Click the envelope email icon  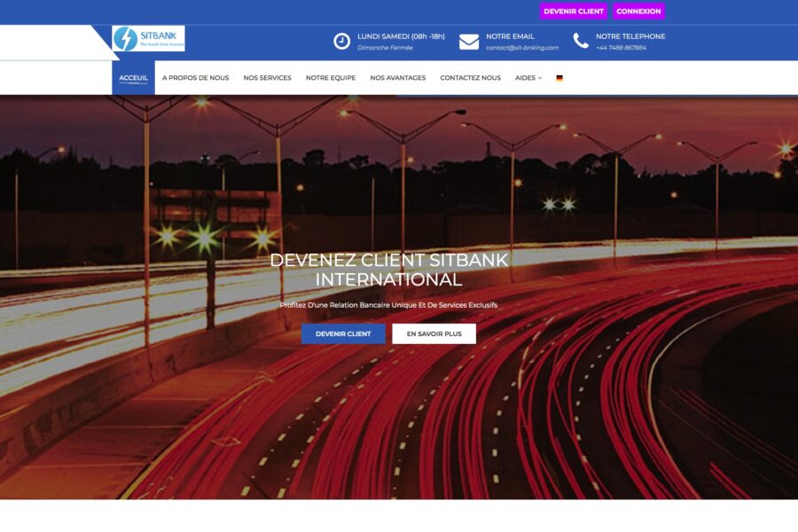tap(469, 42)
